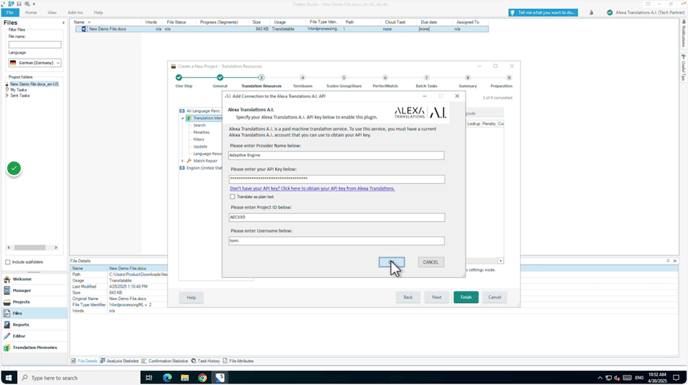This screenshot has height=385, width=688.
Task: Open the Files view in sidebar
Action: coord(34,313)
